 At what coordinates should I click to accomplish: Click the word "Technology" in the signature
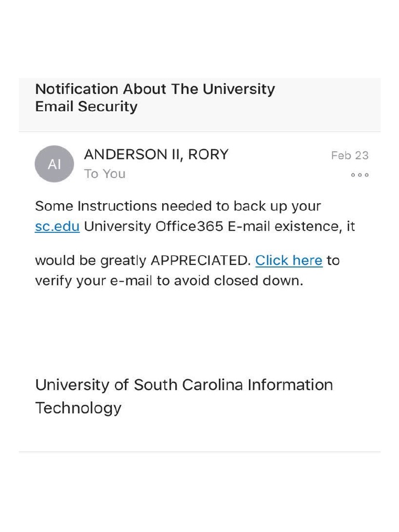click(x=78, y=408)
